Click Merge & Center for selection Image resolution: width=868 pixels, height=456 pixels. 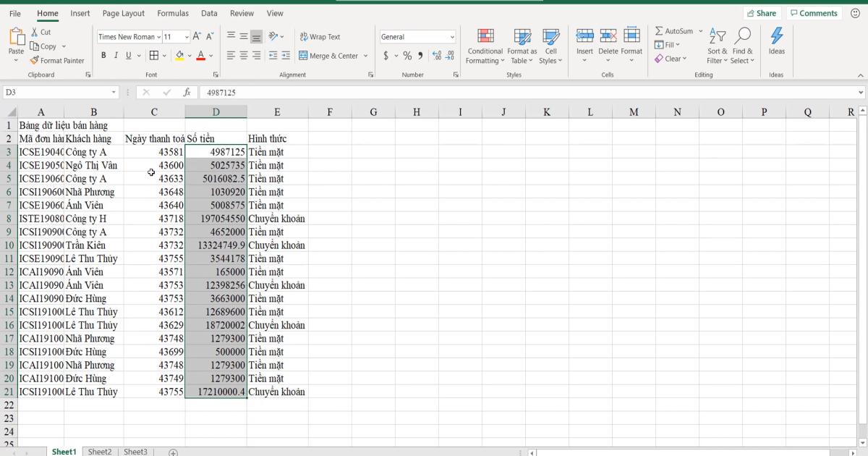click(x=330, y=55)
